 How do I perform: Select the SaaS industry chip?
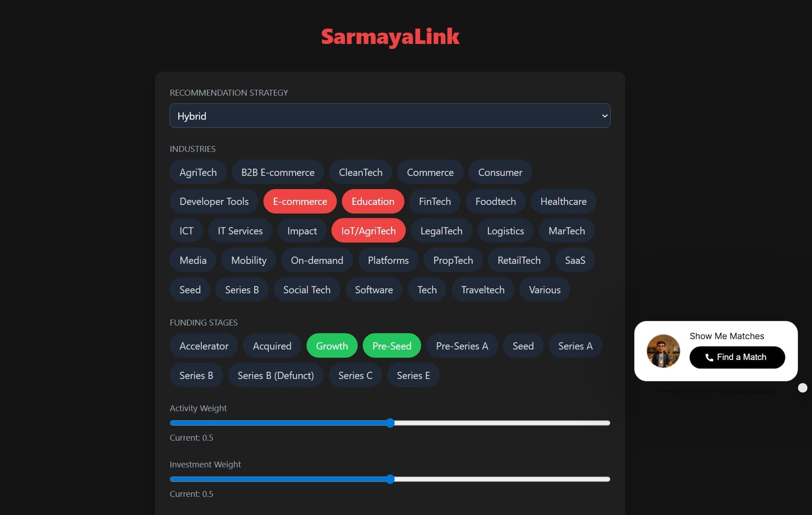coord(575,260)
